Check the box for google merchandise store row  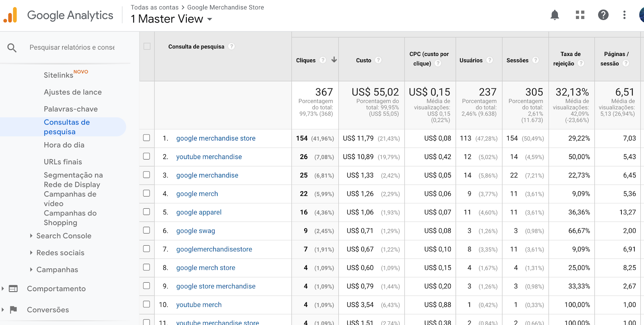pos(147,138)
